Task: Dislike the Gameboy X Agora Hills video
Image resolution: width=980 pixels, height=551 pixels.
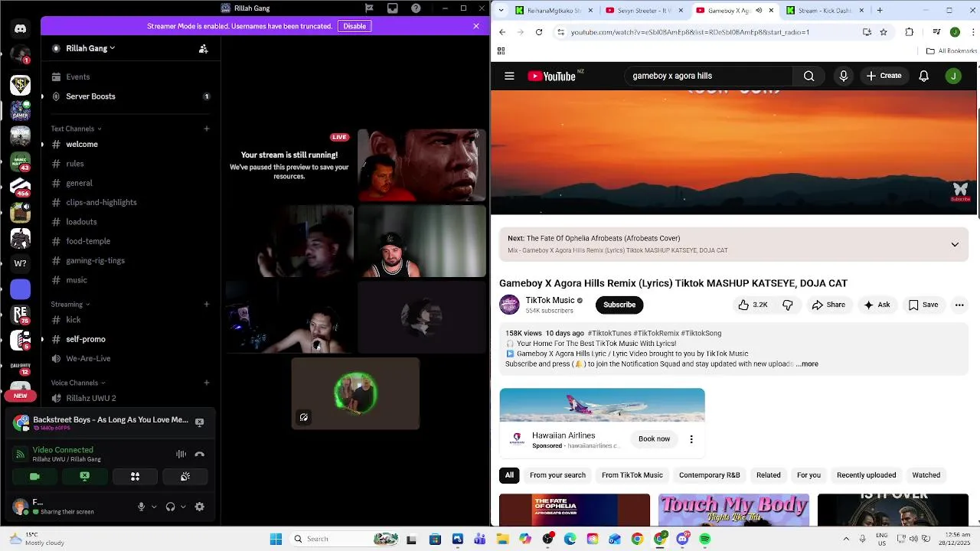Action: click(788, 305)
